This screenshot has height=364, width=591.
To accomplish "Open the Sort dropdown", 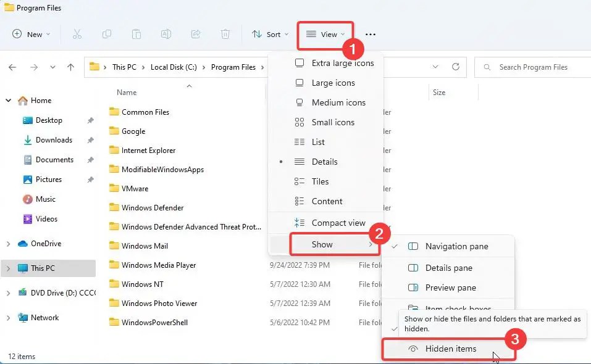I will pos(270,34).
